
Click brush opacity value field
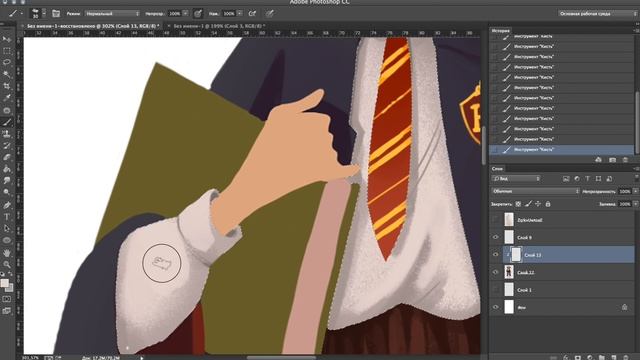(x=175, y=13)
